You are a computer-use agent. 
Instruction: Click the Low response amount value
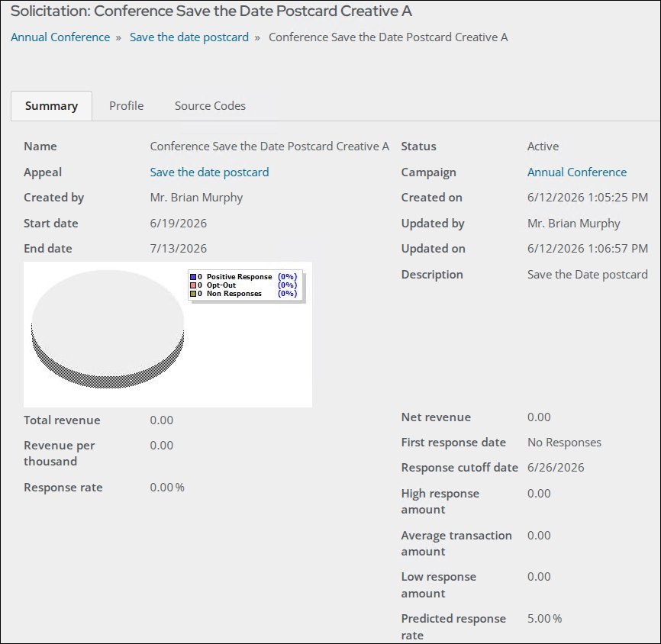pos(539,577)
